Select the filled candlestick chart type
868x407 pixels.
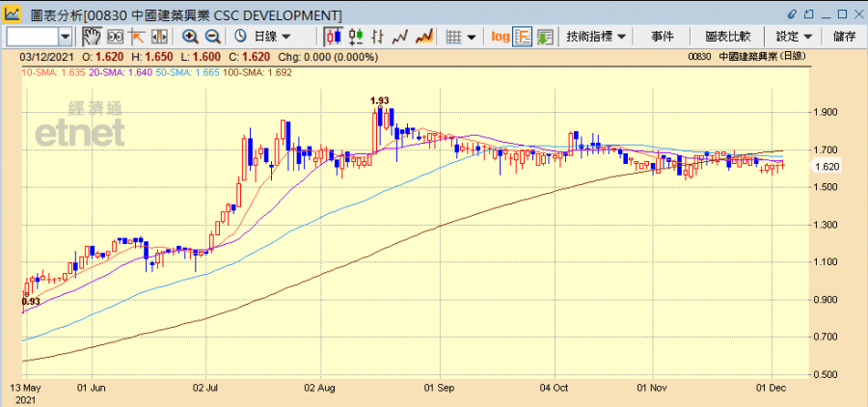pyautogui.click(x=334, y=37)
